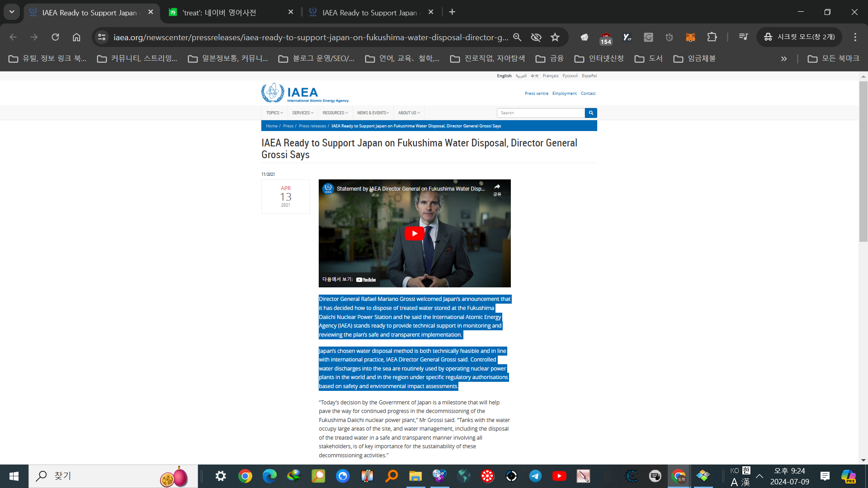Expand the NEWS & EVENTS menu
The width and height of the screenshot is (868, 488).
[373, 113]
